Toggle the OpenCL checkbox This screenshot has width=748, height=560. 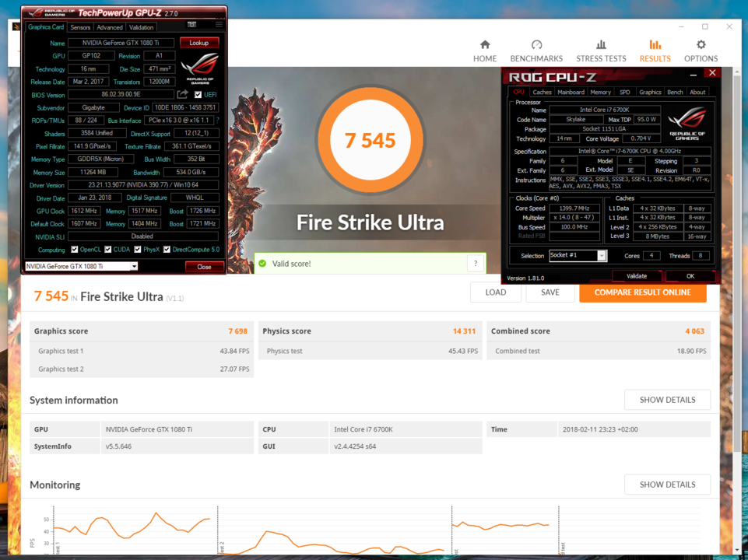pos(75,249)
